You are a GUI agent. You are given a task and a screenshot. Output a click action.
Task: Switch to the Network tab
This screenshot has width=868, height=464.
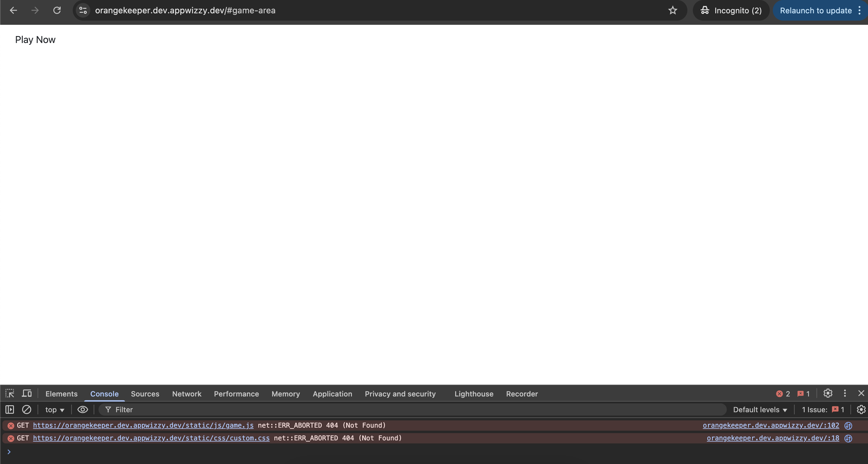tap(186, 394)
